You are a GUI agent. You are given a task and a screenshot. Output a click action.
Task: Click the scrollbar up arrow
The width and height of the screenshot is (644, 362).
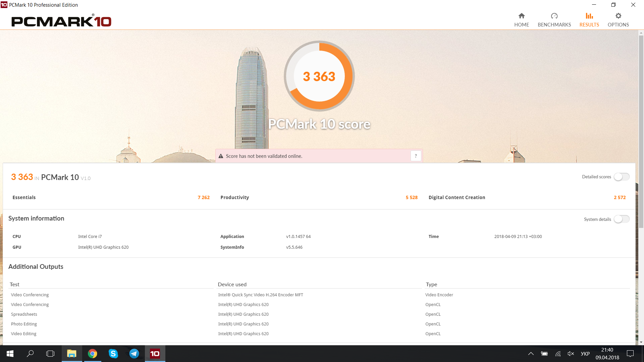coord(641,33)
